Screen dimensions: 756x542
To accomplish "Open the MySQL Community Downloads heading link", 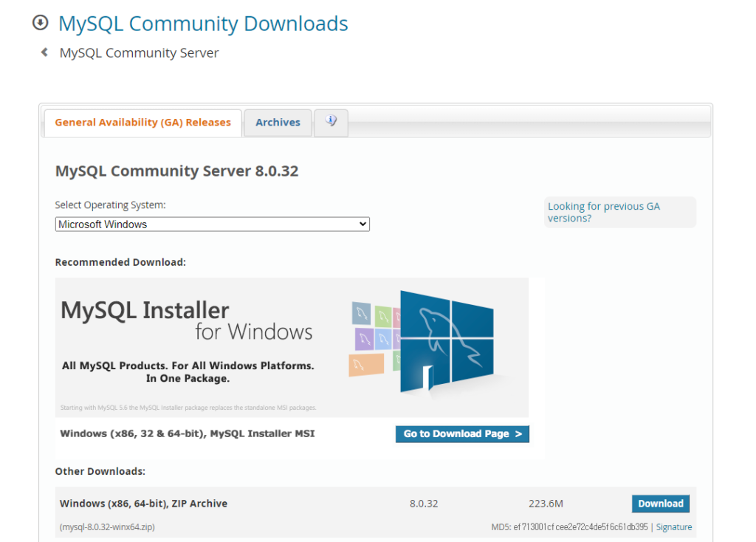I will (x=203, y=24).
